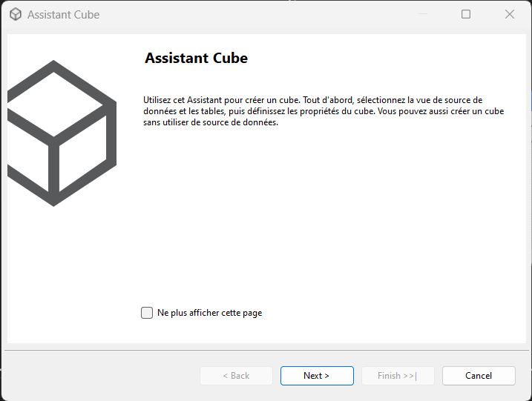Maximize the Assistant Cube wizard window
This screenshot has width=532, height=401.
[x=466, y=14]
